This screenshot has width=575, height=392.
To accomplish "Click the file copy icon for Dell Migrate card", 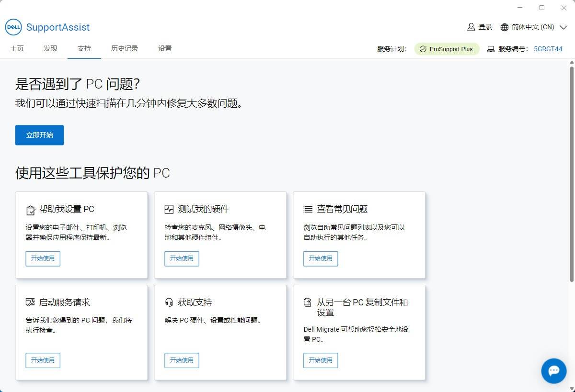I will (x=308, y=302).
